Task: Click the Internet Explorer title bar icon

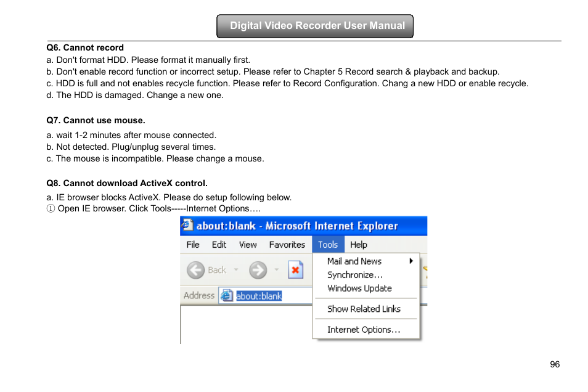Action: click(187, 225)
